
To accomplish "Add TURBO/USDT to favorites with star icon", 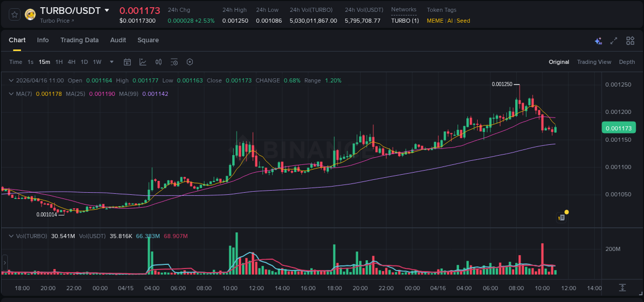I will tap(14, 14).
